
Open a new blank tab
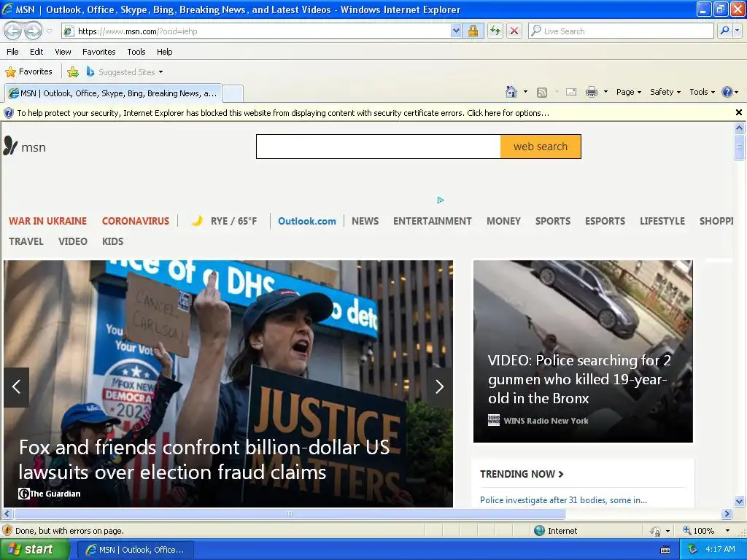(x=233, y=93)
